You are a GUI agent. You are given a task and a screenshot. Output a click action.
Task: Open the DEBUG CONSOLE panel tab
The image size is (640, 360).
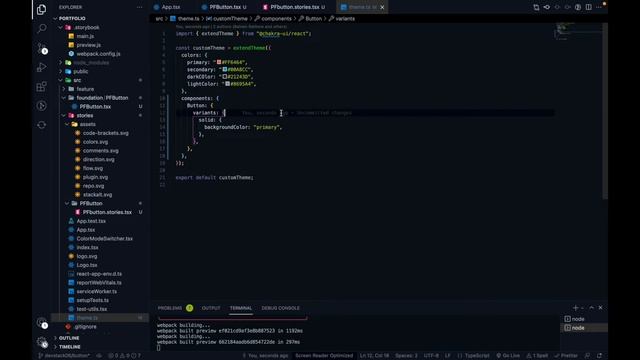click(280, 308)
